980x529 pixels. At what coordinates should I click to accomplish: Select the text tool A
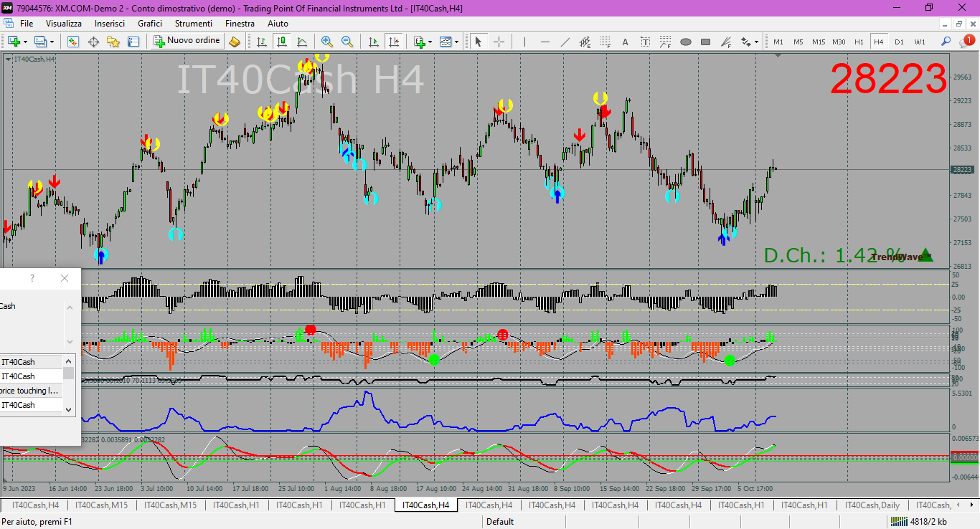626,42
